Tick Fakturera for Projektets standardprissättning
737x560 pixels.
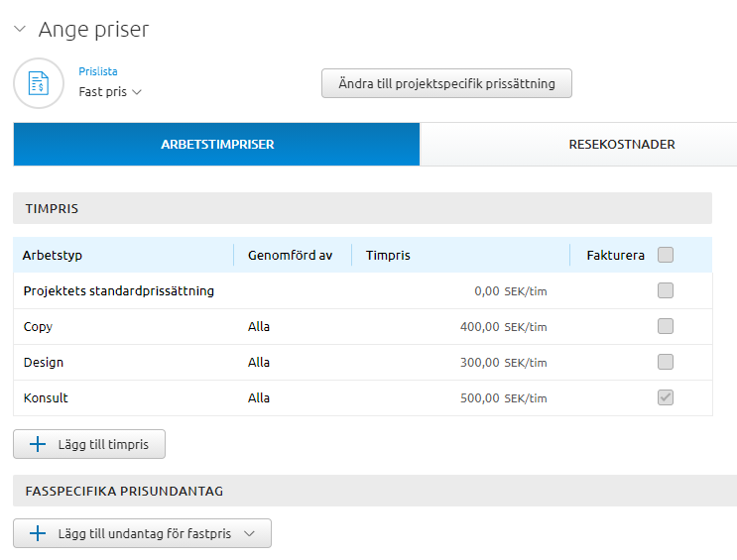pyautogui.click(x=666, y=290)
